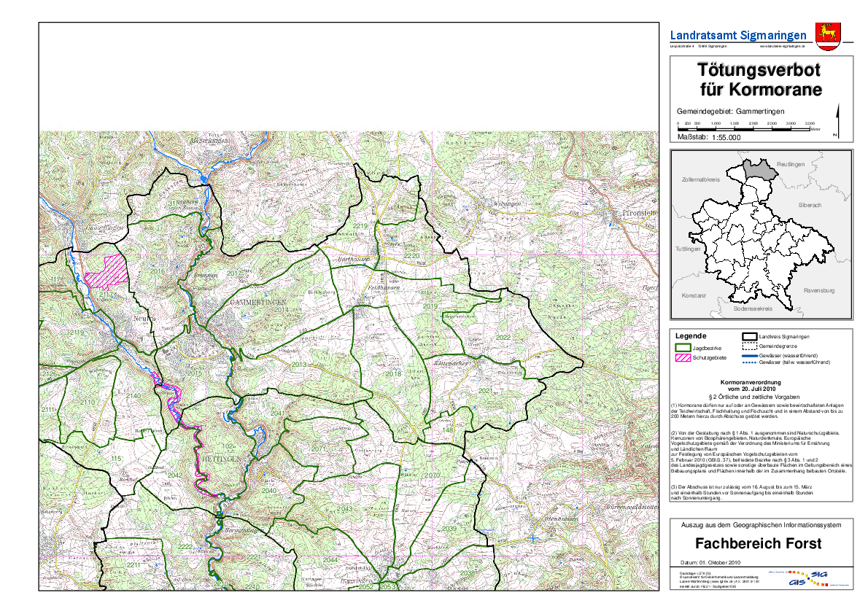Click the 'Kettenacker' place label
This screenshot has width=868, height=614.
click(x=452, y=363)
